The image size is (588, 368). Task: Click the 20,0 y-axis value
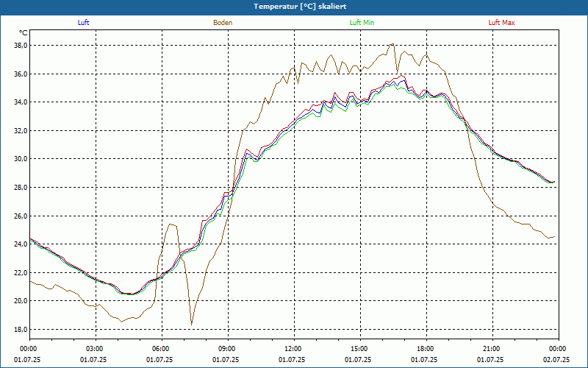click(21, 301)
